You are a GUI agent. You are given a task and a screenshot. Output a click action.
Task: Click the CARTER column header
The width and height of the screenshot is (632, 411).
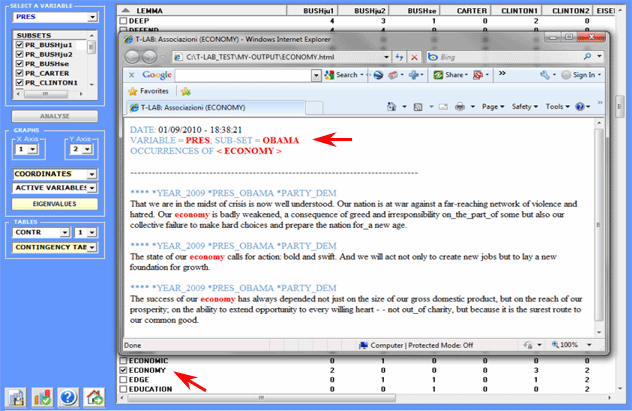click(465, 10)
